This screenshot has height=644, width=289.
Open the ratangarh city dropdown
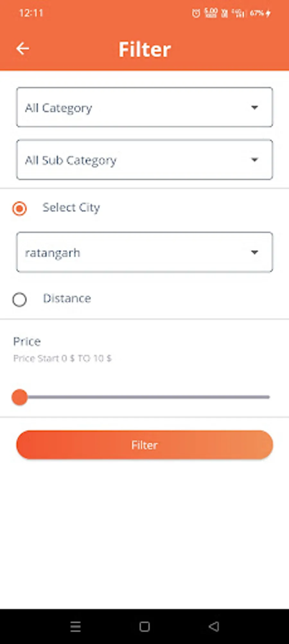(144, 252)
